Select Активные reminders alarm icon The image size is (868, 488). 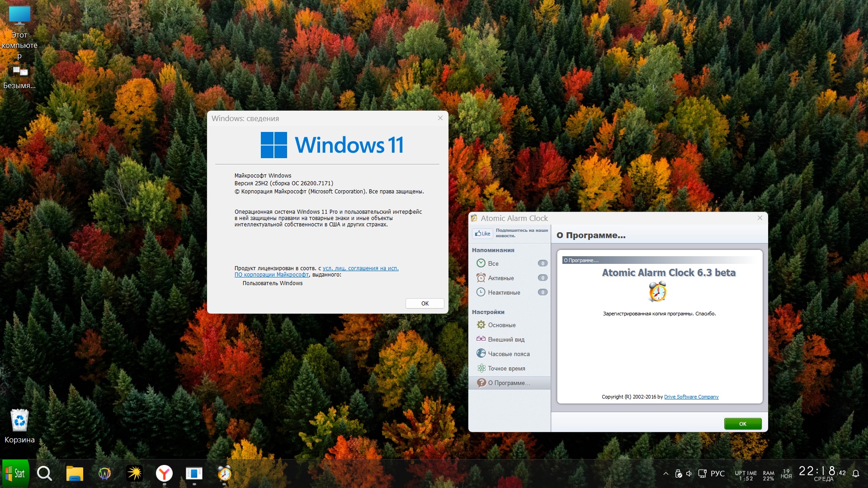click(481, 278)
